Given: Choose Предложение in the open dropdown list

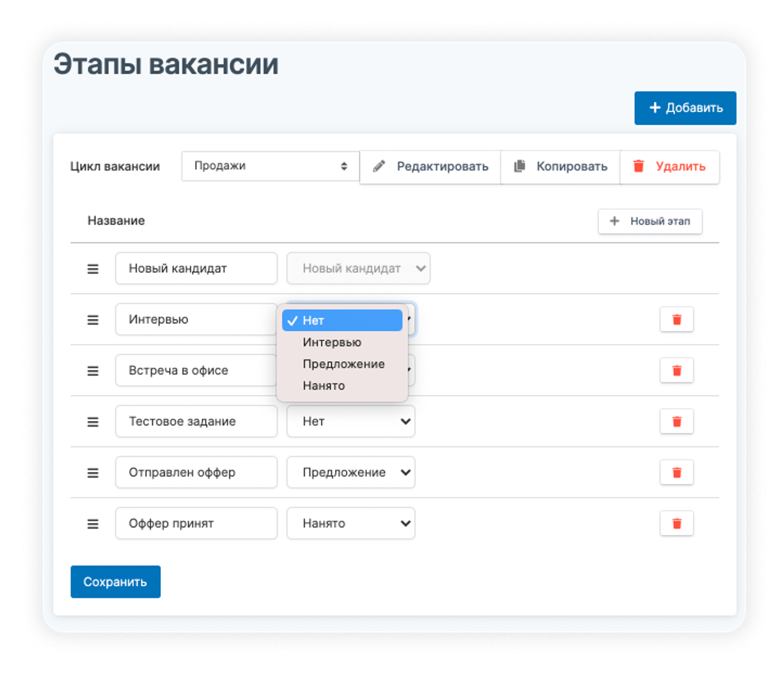Looking at the screenshot, I should click(342, 364).
